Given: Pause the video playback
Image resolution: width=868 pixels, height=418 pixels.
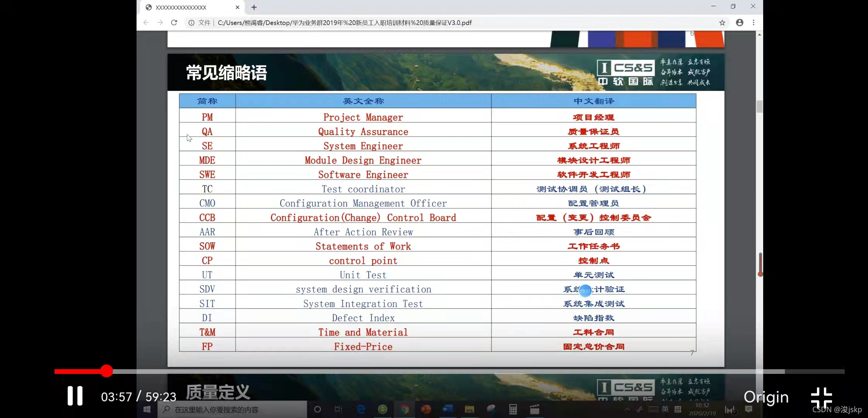Looking at the screenshot, I should tap(75, 396).
